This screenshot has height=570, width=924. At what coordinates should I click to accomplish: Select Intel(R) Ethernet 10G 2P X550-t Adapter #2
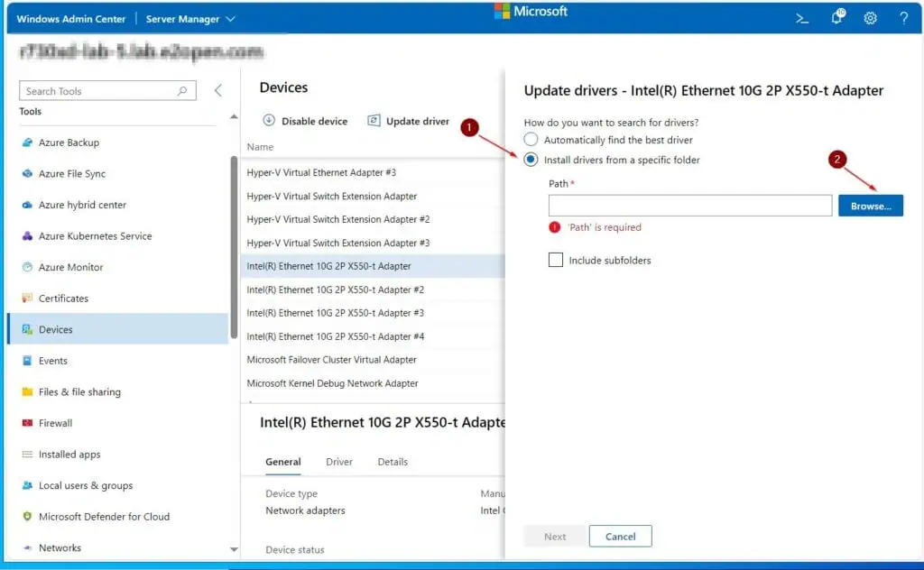[373, 290]
